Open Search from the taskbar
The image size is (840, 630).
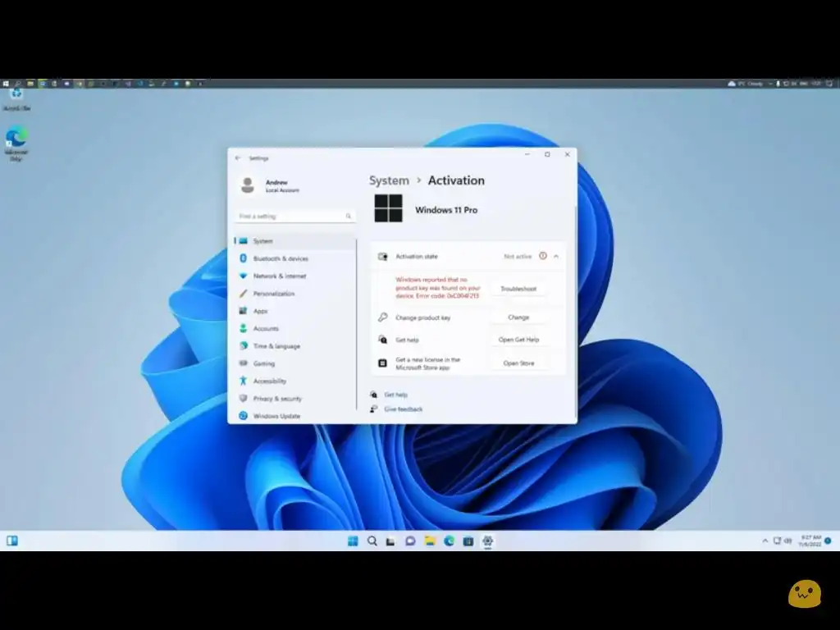click(x=372, y=541)
